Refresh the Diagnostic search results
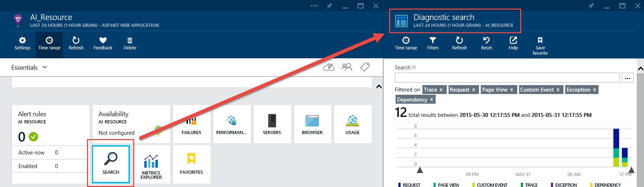The width and height of the screenshot is (644, 187). (x=460, y=43)
